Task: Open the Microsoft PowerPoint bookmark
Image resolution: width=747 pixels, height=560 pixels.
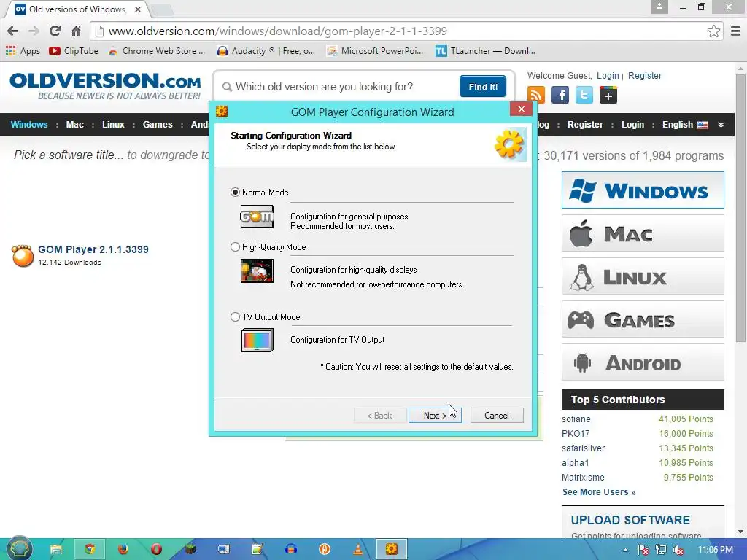Action: 375,51
